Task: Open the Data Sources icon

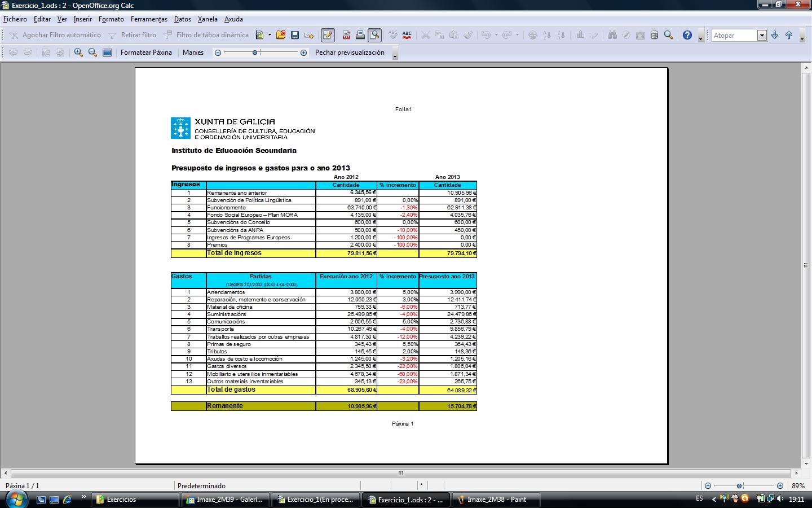Action: pyautogui.click(x=654, y=35)
